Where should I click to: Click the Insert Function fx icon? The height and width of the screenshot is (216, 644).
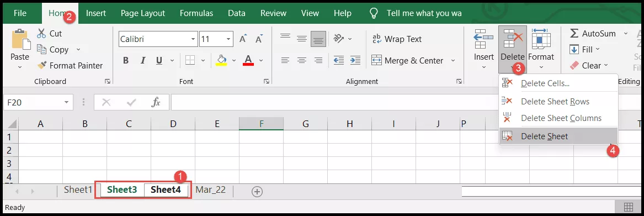tap(156, 102)
